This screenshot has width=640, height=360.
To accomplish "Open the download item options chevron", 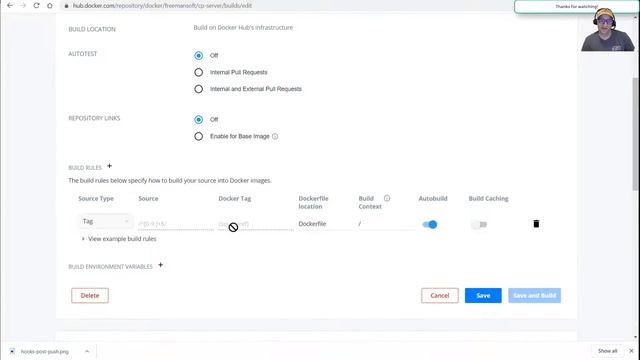I will (x=87, y=351).
